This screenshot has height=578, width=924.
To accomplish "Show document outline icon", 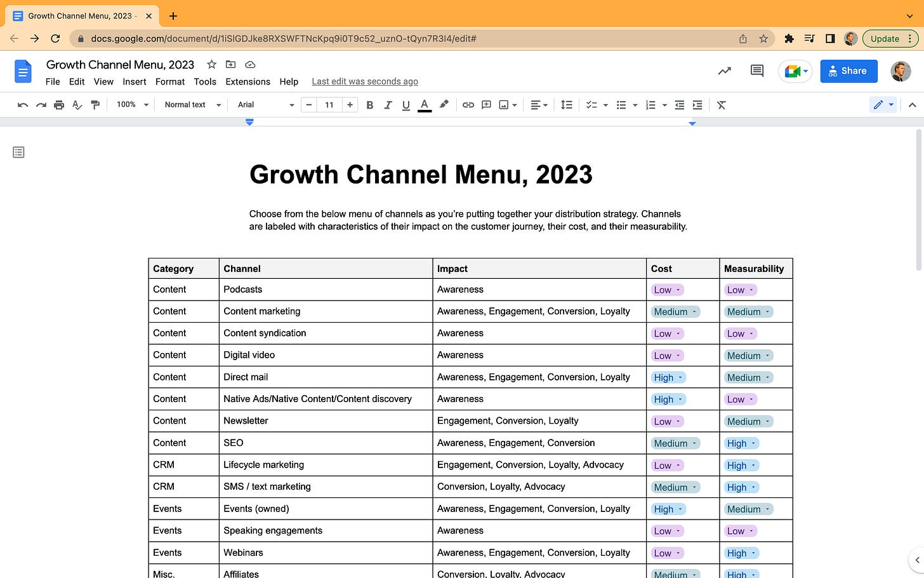I will tap(18, 152).
